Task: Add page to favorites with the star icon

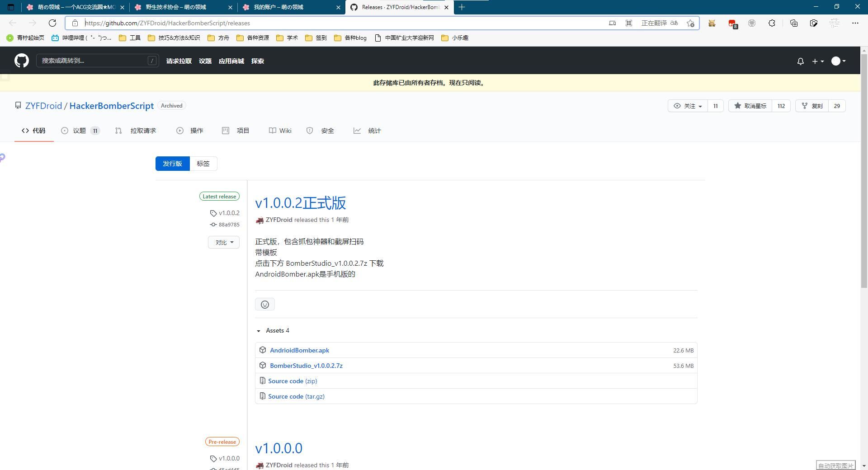Action: (690, 23)
